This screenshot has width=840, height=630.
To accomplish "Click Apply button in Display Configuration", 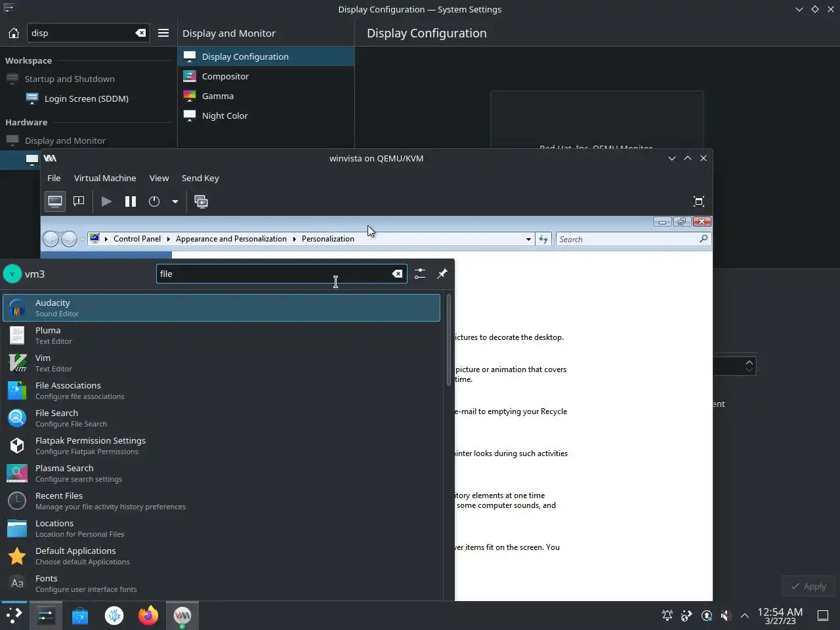I will click(808, 586).
